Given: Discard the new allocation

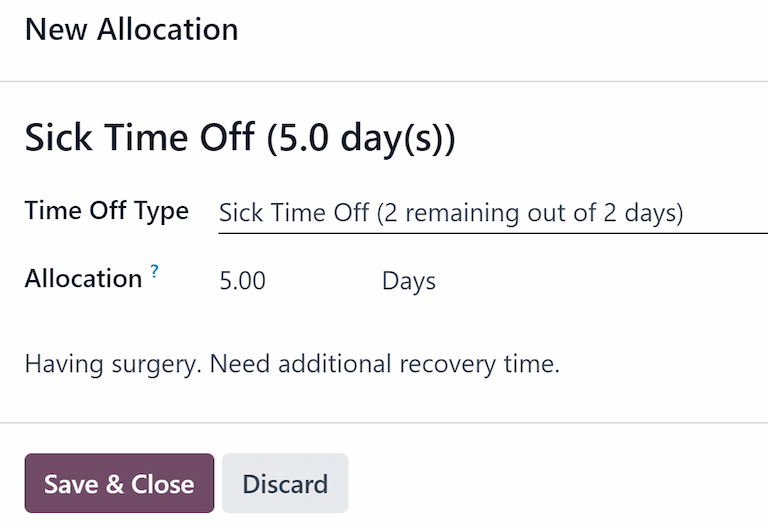Looking at the screenshot, I should tap(285, 484).
